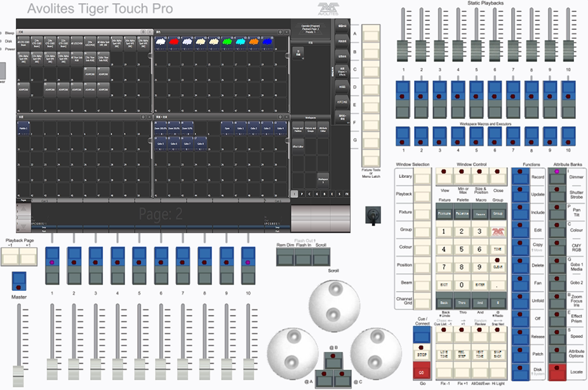Viewport: 588px width, 390px height.
Task: Click the Master fader handle
Action: [18, 376]
